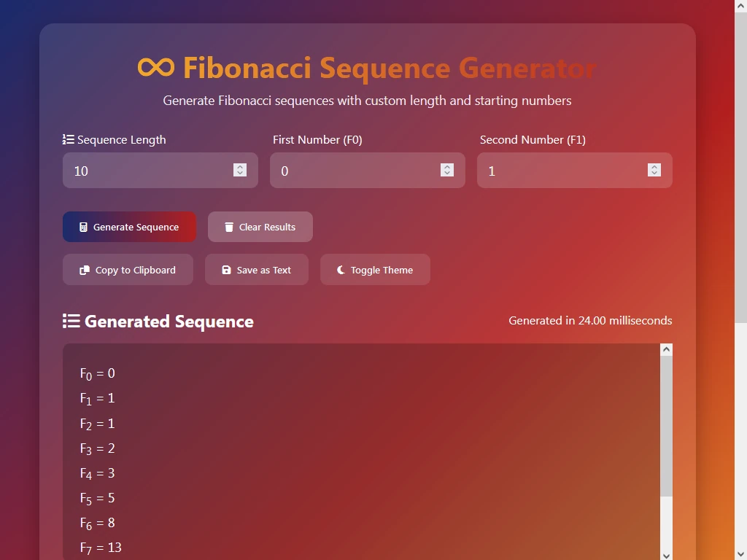Click inside the Sequence Length field

point(146,170)
